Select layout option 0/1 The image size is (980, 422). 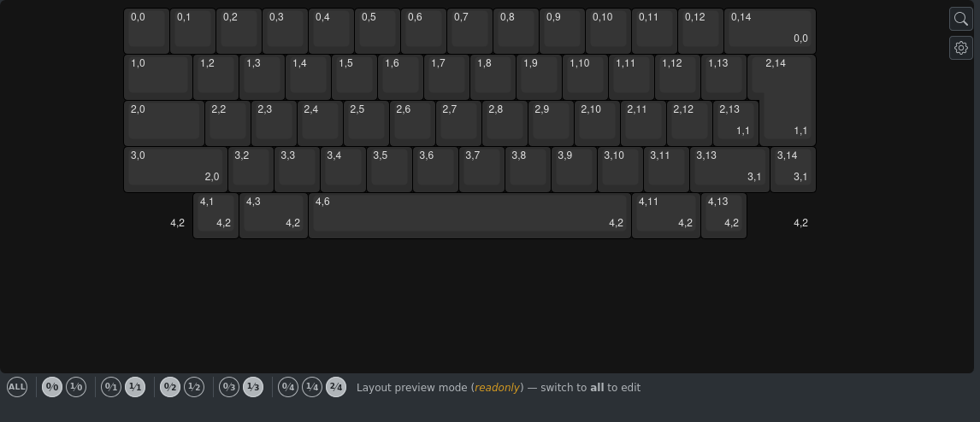pos(111,387)
